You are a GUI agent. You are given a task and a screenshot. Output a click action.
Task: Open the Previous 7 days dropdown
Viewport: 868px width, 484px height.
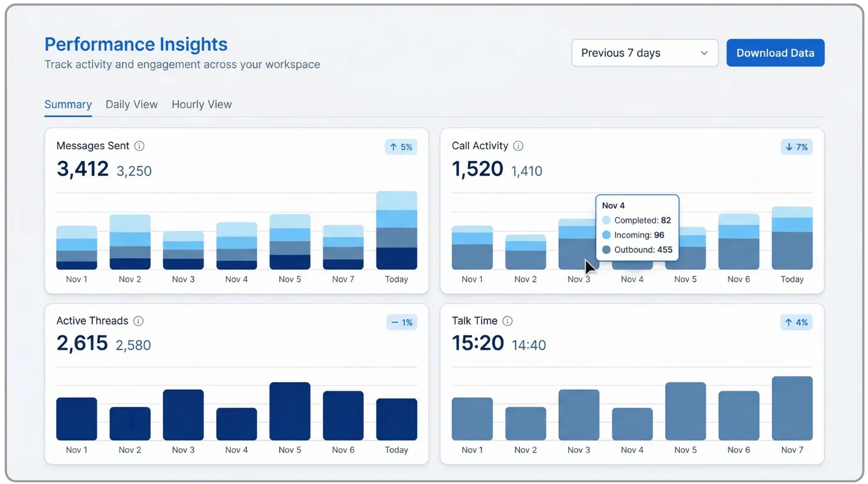tap(645, 53)
